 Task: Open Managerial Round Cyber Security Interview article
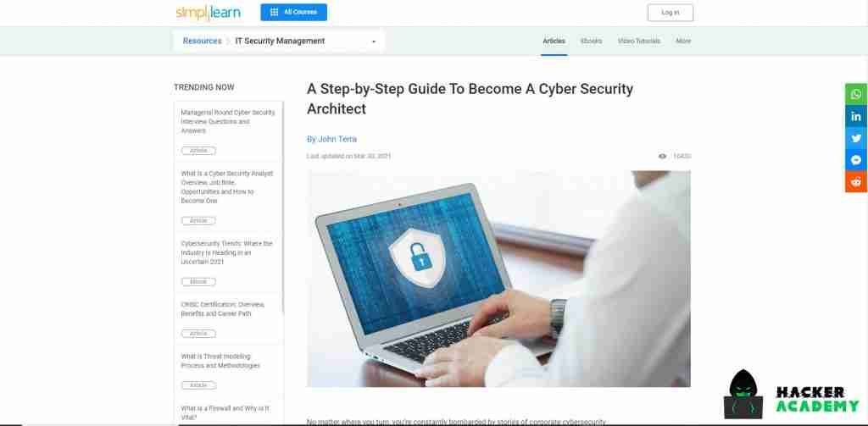tap(228, 122)
